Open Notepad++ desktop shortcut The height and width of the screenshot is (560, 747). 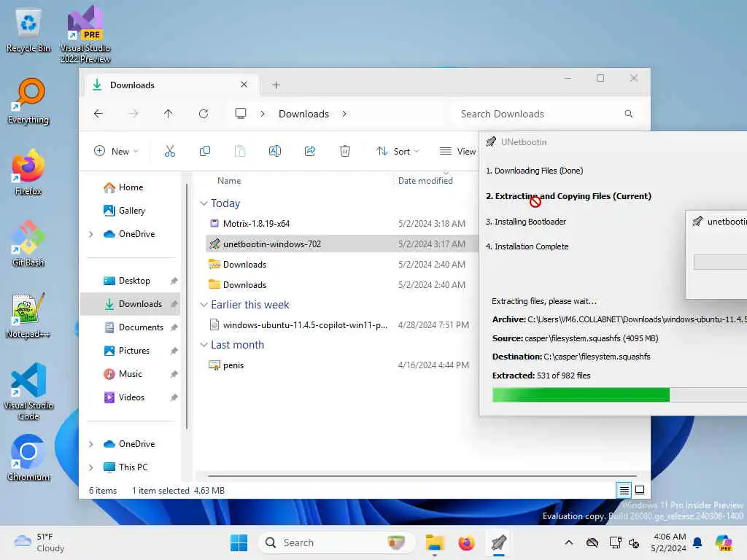point(28,315)
